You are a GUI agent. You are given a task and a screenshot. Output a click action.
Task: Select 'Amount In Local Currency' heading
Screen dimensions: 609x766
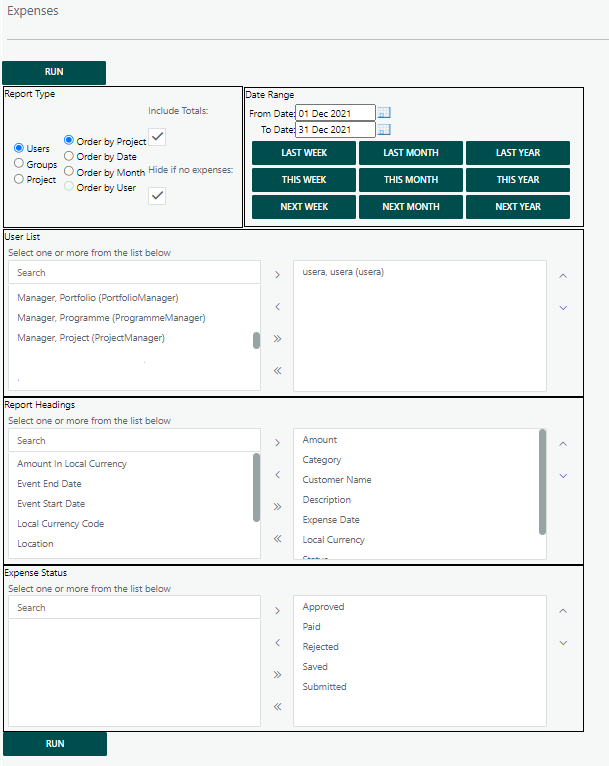[72, 464]
